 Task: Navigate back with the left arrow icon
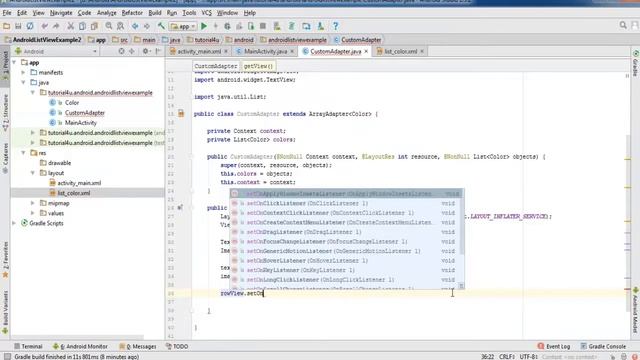point(135,26)
